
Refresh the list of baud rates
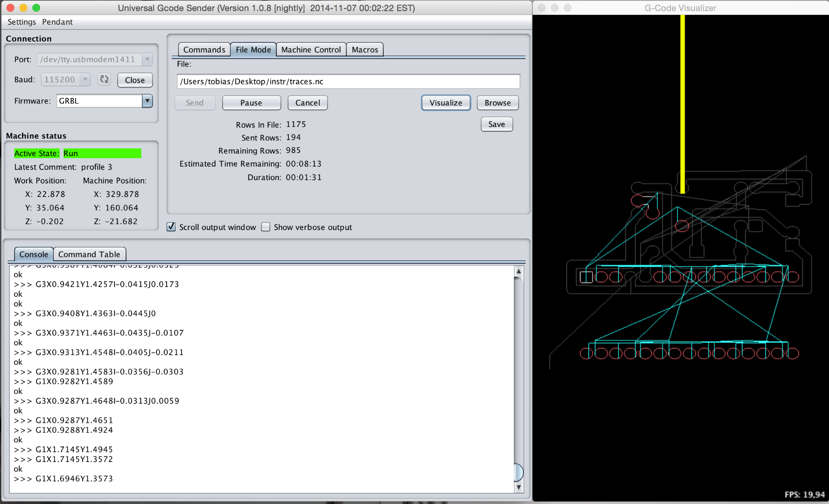tap(104, 79)
